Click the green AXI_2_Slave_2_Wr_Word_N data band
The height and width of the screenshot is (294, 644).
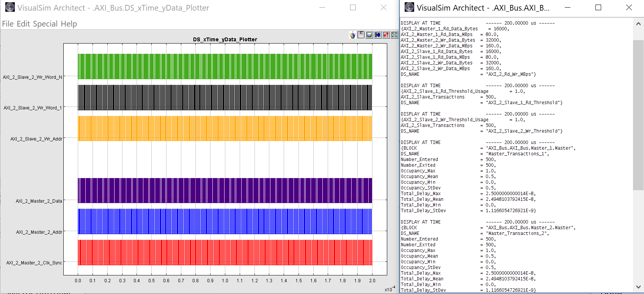tap(225, 66)
